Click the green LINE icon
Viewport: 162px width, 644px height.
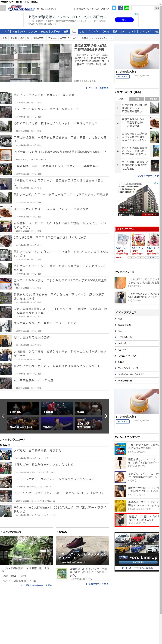(x=127, y=8)
